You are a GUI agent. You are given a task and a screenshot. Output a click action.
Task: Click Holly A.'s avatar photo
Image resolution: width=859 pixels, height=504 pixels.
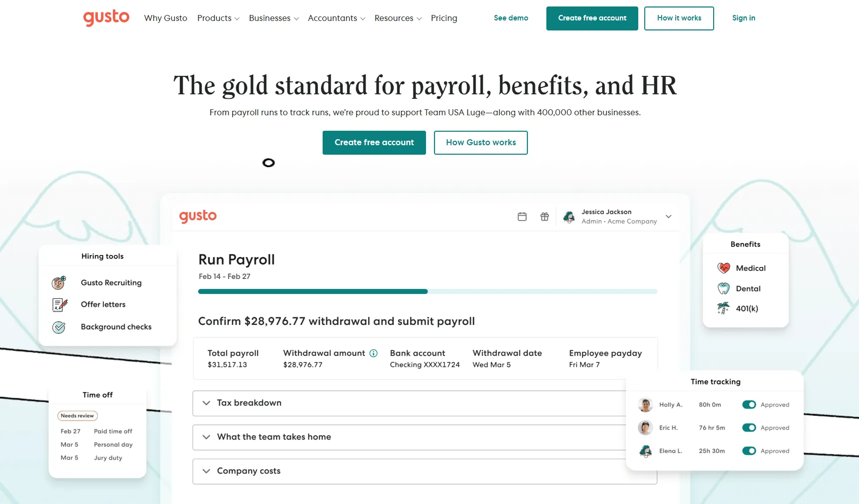pyautogui.click(x=645, y=405)
